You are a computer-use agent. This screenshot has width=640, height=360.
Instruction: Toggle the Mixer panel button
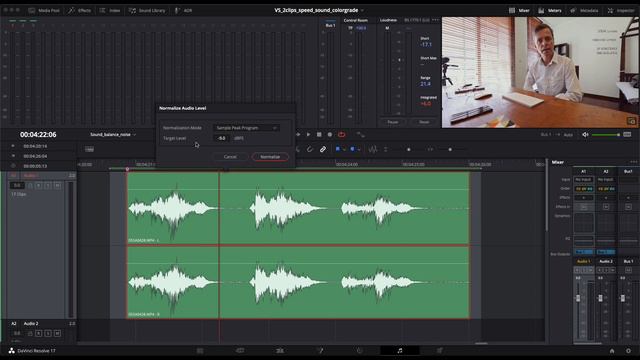(x=519, y=10)
